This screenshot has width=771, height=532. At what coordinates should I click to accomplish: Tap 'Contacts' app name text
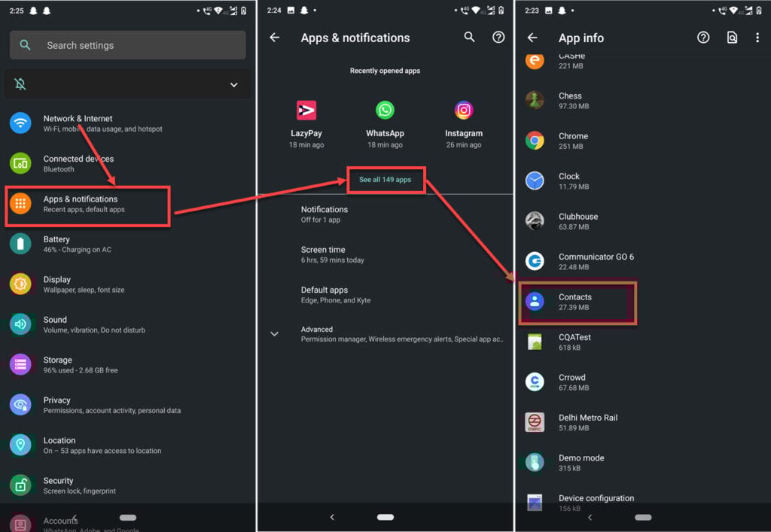[x=575, y=296]
